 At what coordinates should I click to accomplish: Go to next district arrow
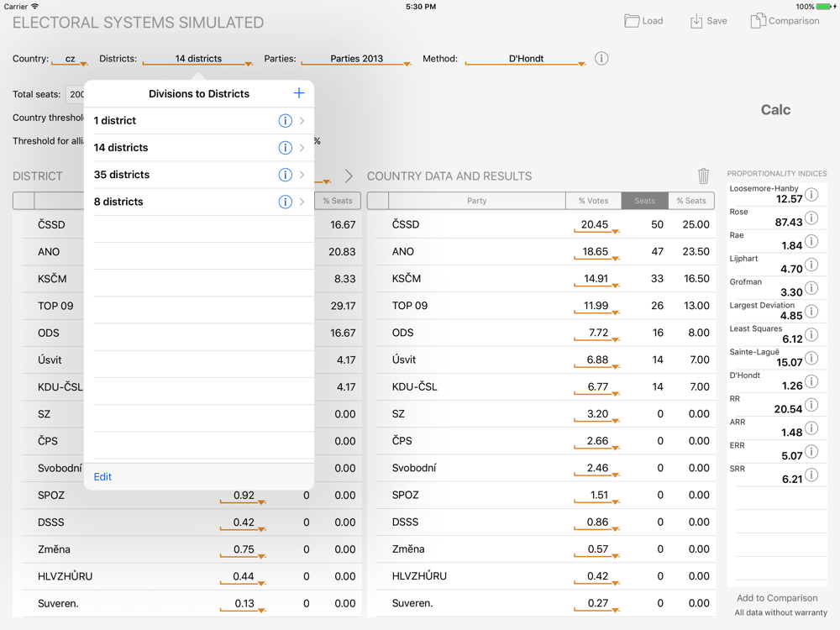[349, 176]
